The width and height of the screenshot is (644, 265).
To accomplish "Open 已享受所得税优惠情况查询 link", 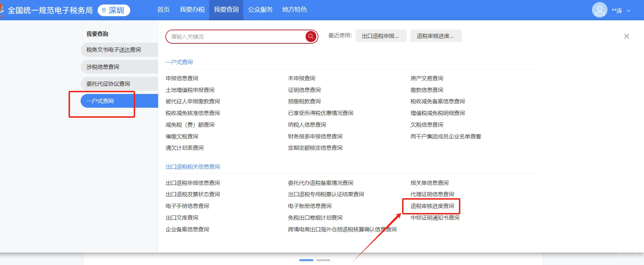I will coord(320,113).
